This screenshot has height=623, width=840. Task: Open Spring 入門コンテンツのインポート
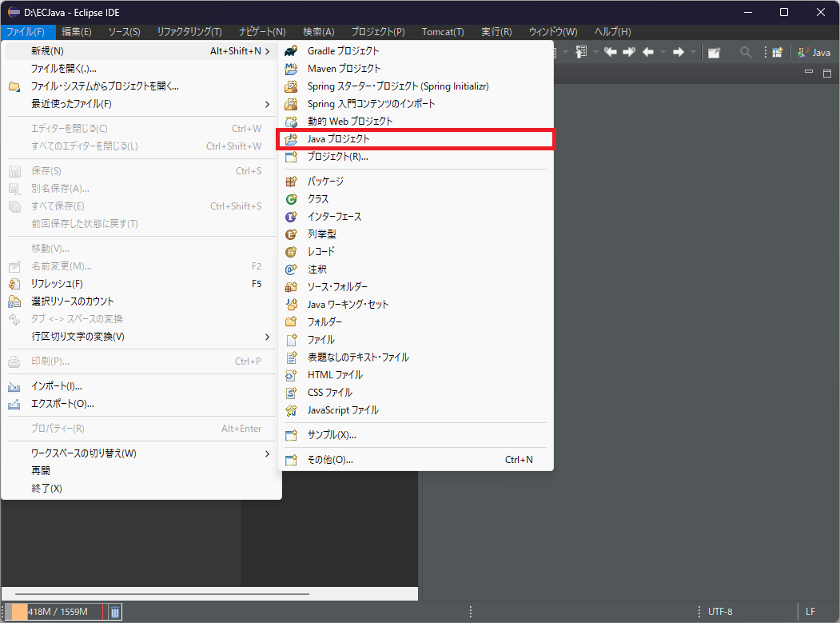coord(416,103)
